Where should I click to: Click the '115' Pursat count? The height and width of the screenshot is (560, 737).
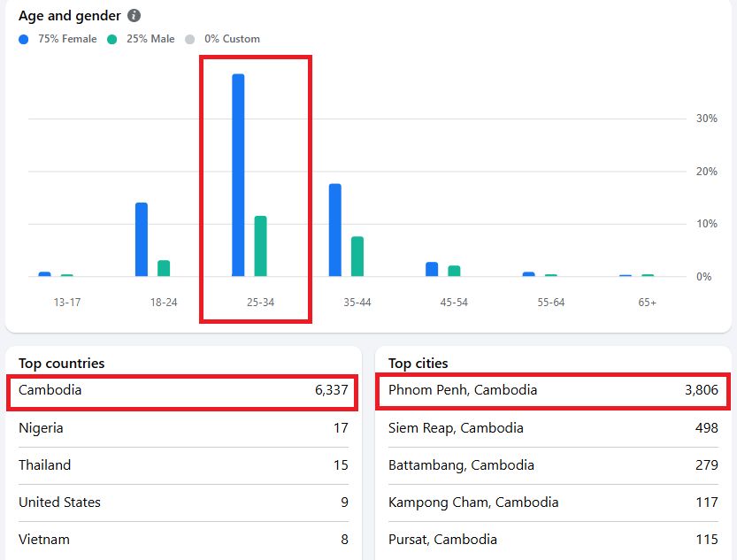(x=707, y=540)
